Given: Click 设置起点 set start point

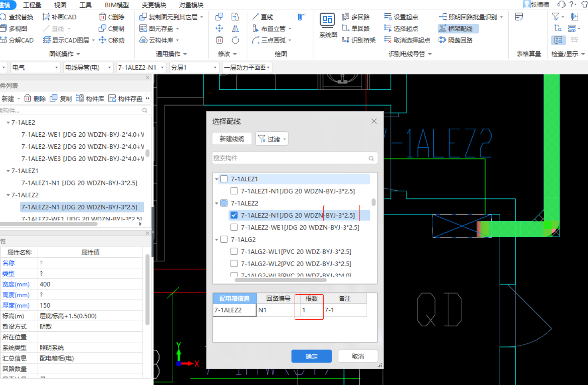Looking at the screenshot, I should point(401,17).
